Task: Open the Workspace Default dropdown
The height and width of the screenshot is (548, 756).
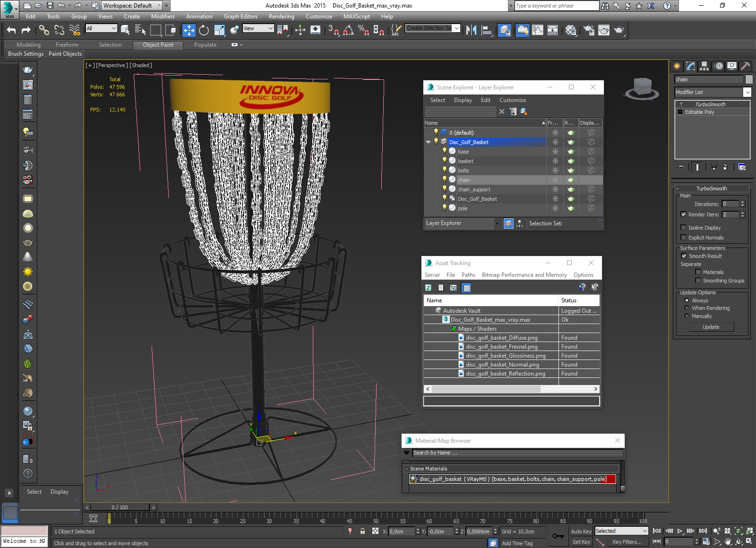Action: (x=132, y=6)
